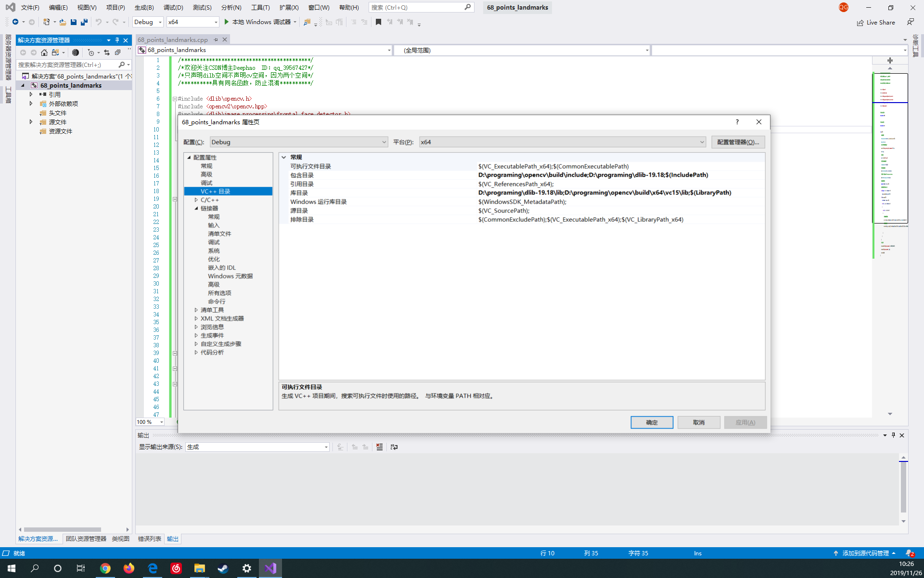Click the 确定 button in properties dialog
This screenshot has height=578, width=924.
[652, 422]
